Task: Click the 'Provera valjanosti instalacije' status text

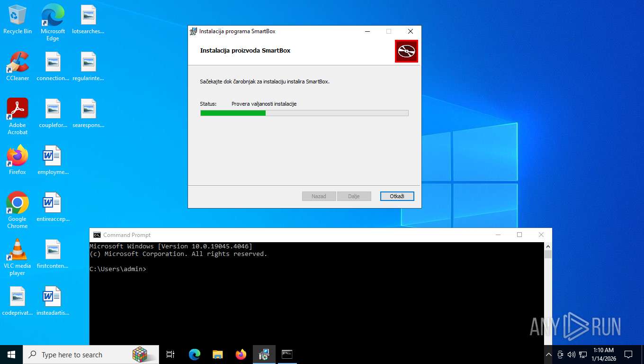Action: coord(264,104)
